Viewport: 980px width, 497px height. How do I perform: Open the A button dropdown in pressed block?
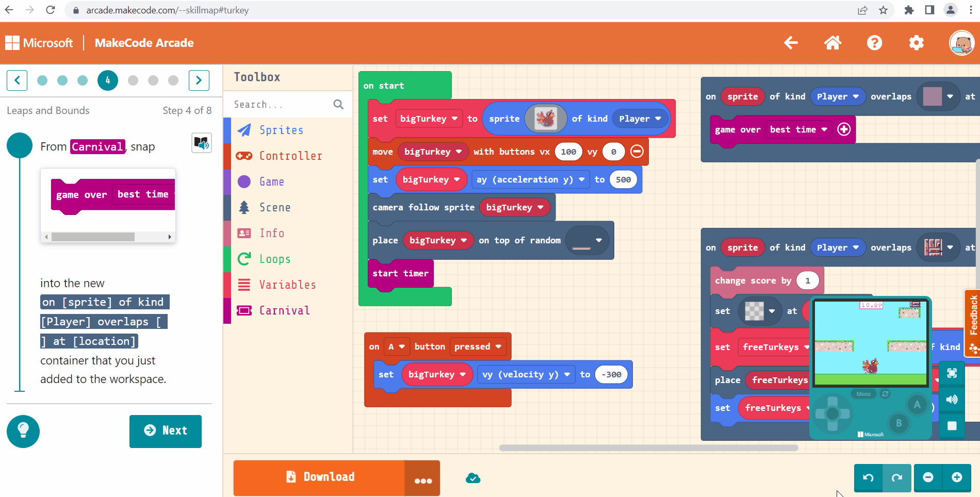tap(397, 346)
